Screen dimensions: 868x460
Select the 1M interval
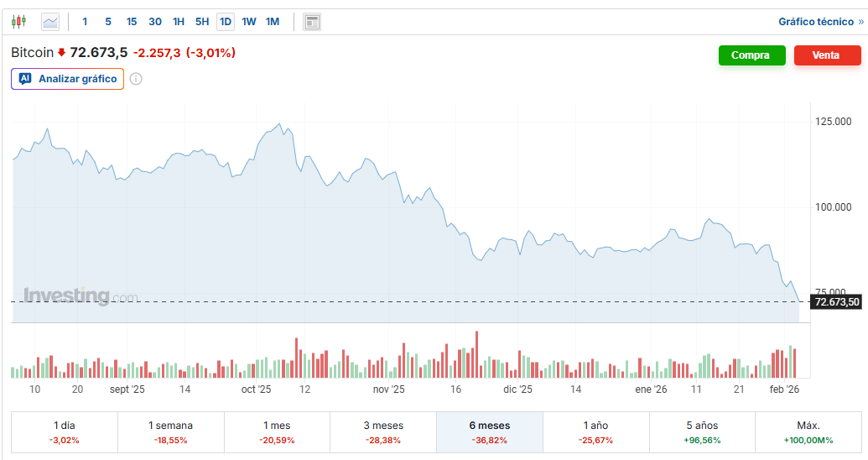point(273,22)
